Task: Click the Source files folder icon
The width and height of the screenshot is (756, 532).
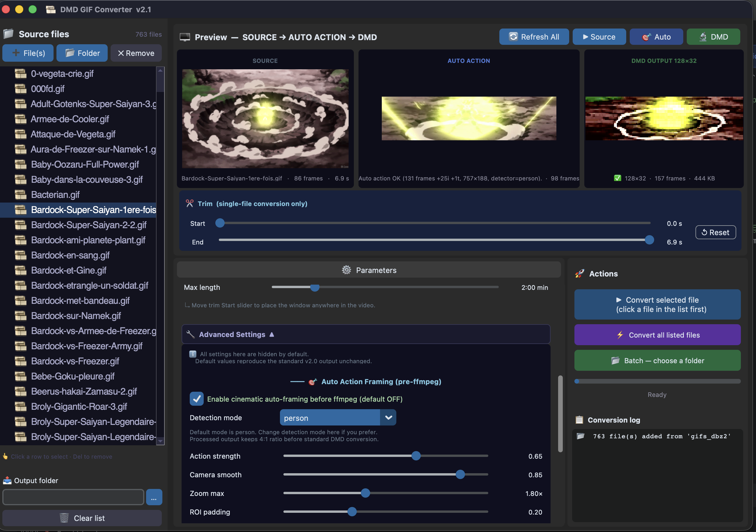Action: point(8,34)
